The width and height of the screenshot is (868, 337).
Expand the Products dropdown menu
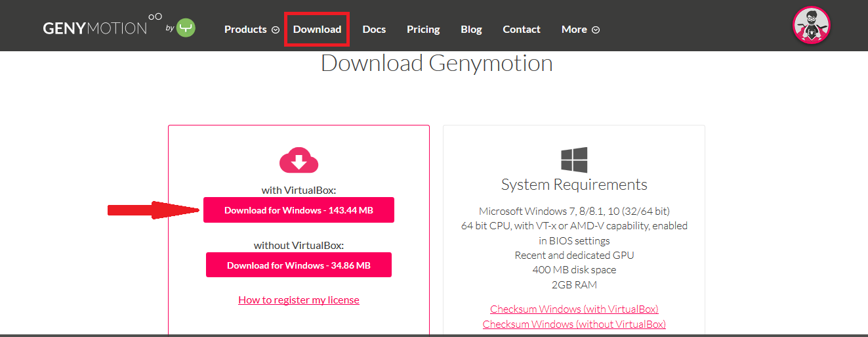coord(251,30)
